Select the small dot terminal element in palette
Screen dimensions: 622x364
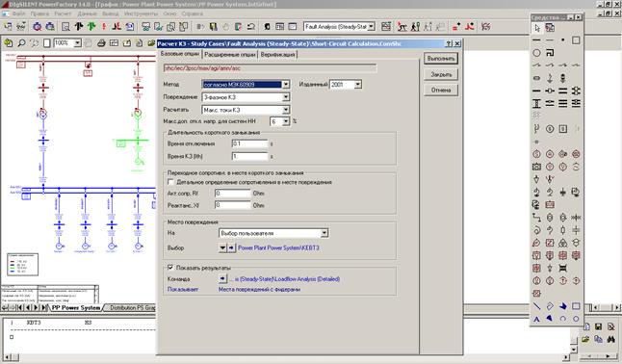point(563,40)
